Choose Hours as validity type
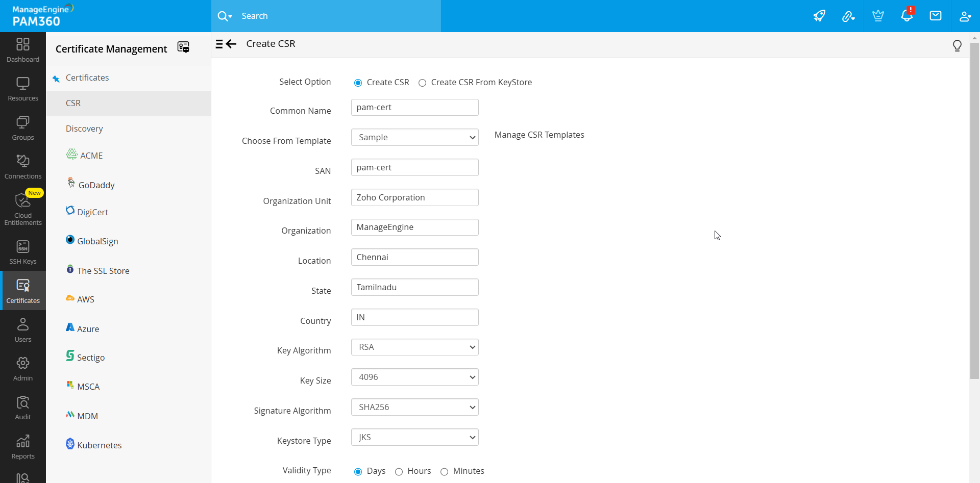 point(399,472)
